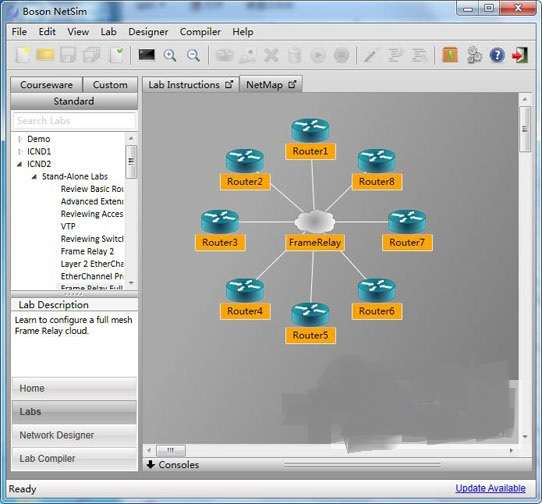Select the Router5 device on the map

[x=310, y=315]
